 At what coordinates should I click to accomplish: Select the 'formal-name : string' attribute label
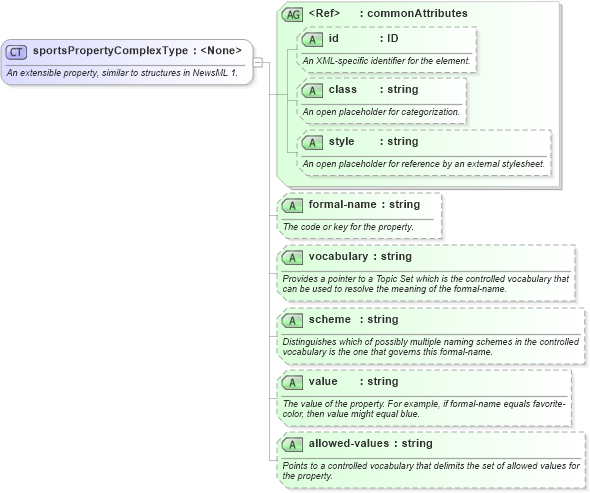click(364, 204)
